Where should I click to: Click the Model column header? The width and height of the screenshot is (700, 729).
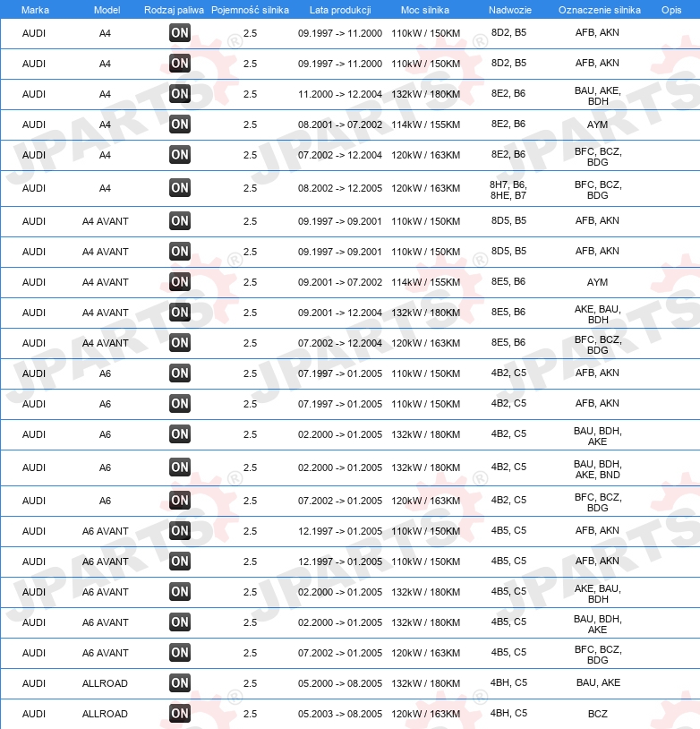click(107, 10)
